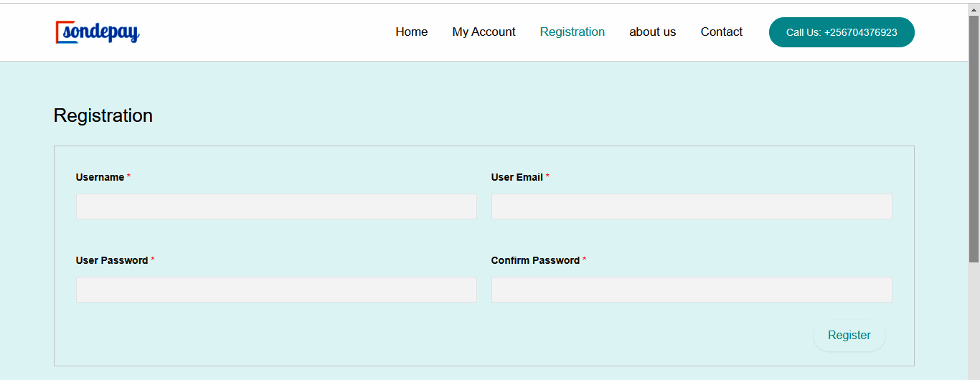Click the Username field label

100,177
